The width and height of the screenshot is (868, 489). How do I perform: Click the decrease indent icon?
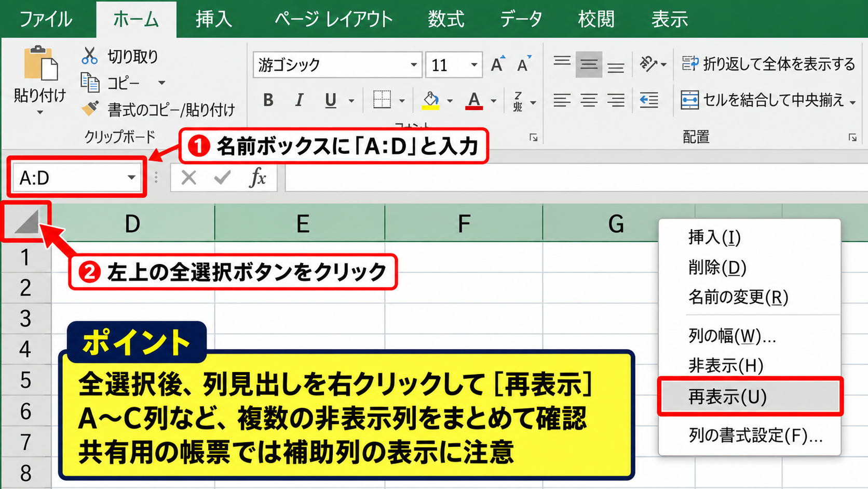pyautogui.click(x=649, y=100)
